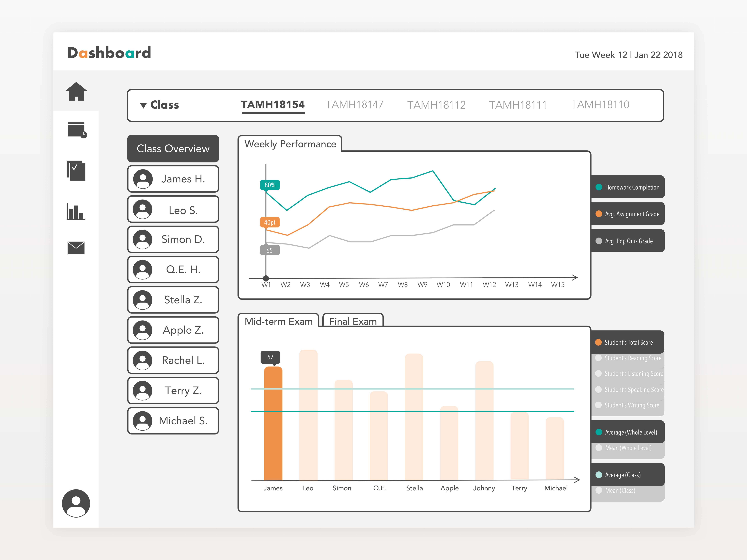
Task: Click the W1 timeline marker dot
Action: pyautogui.click(x=266, y=278)
